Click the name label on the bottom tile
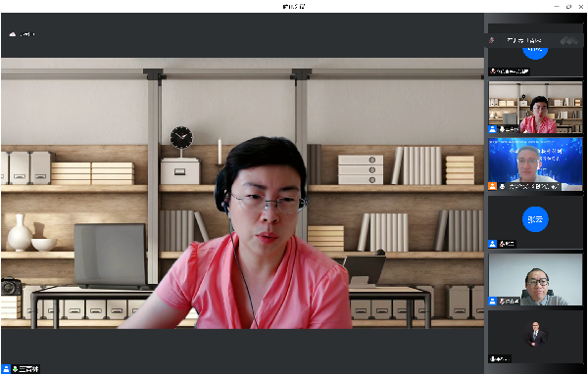 pos(500,358)
